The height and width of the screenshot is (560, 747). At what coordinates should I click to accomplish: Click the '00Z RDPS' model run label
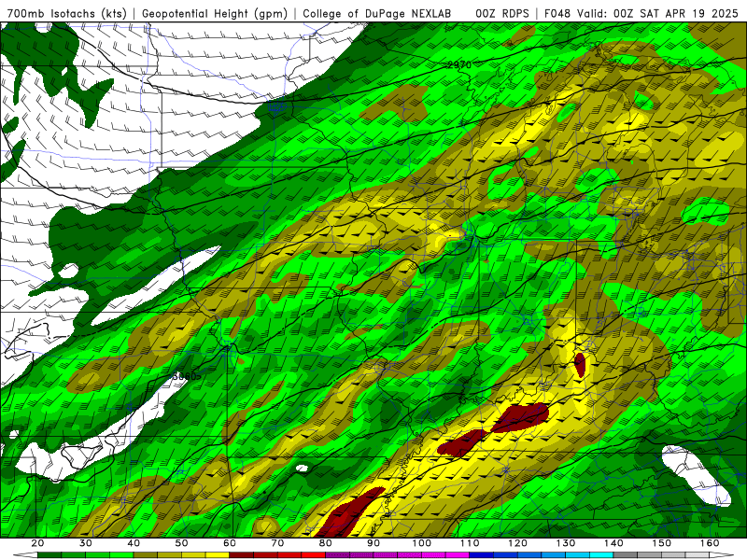coord(502,14)
